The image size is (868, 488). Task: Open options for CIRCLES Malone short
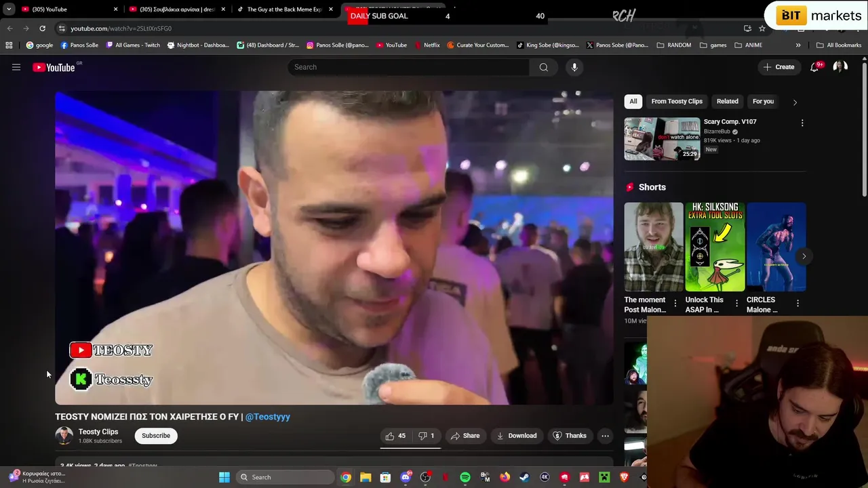(797, 303)
